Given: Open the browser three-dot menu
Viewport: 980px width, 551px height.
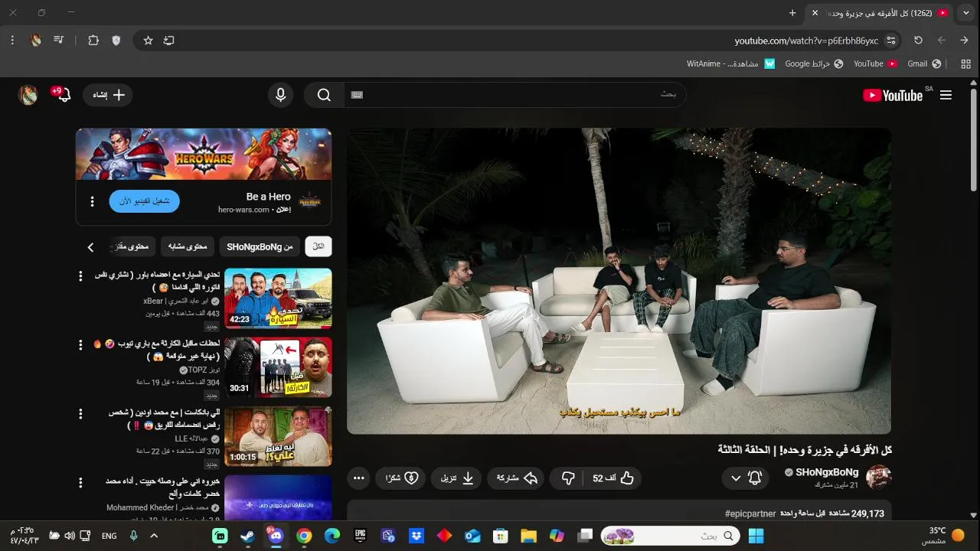Looking at the screenshot, I should click(12, 41).
